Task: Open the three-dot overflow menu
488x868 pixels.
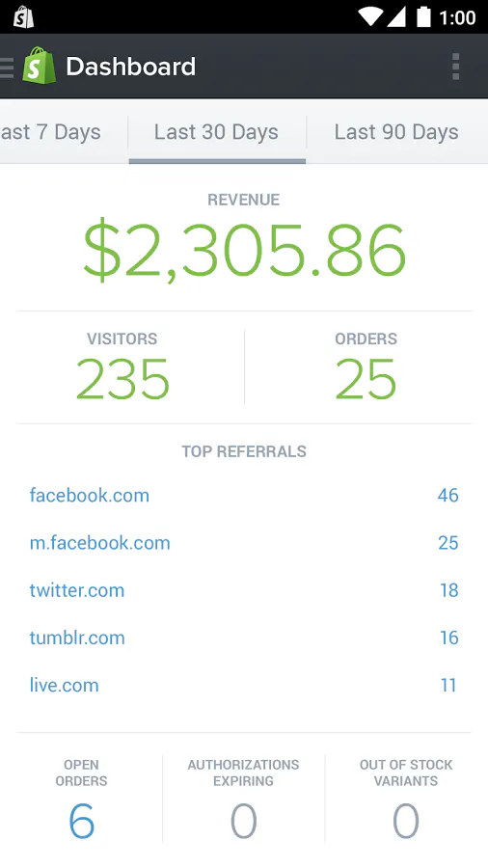Action: 456,67
